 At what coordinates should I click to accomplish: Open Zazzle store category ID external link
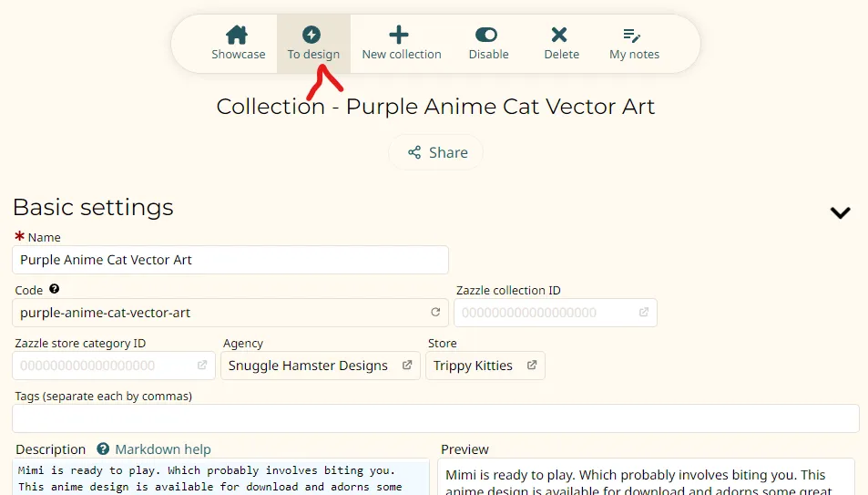(202, 365)
